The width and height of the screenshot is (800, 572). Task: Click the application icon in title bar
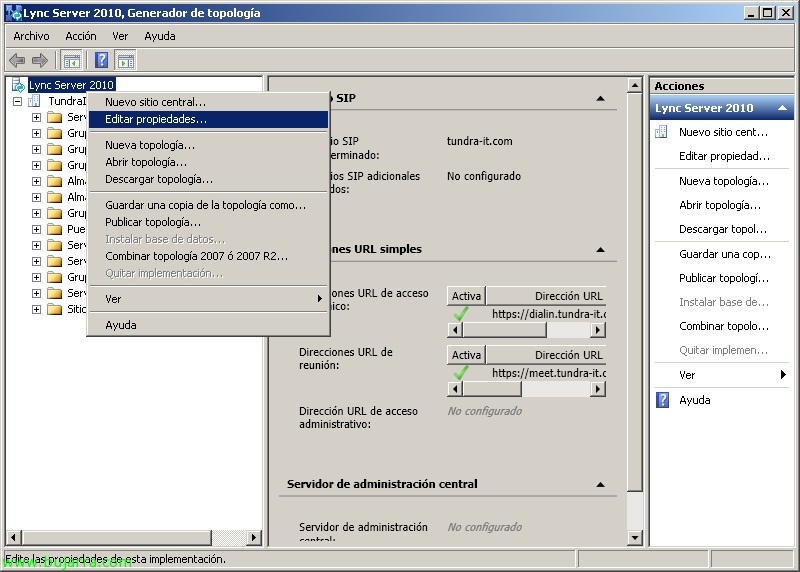pos(13,12)
